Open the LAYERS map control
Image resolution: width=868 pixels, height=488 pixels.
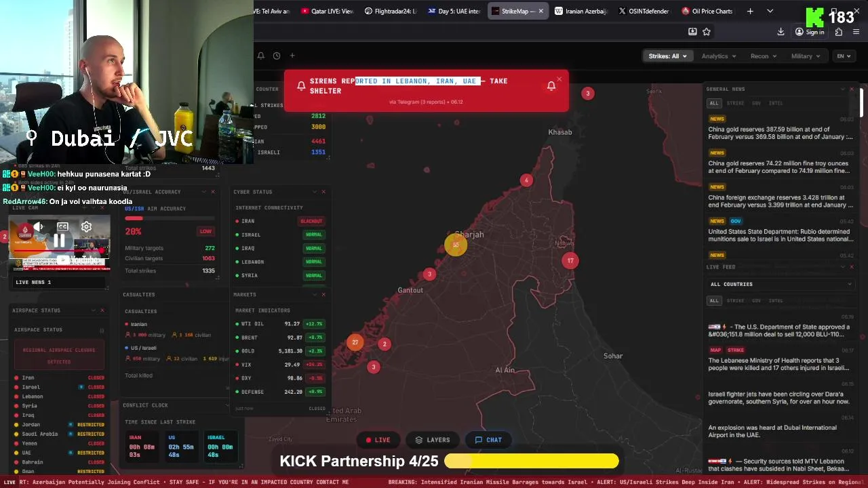click(x=433, y=440)
